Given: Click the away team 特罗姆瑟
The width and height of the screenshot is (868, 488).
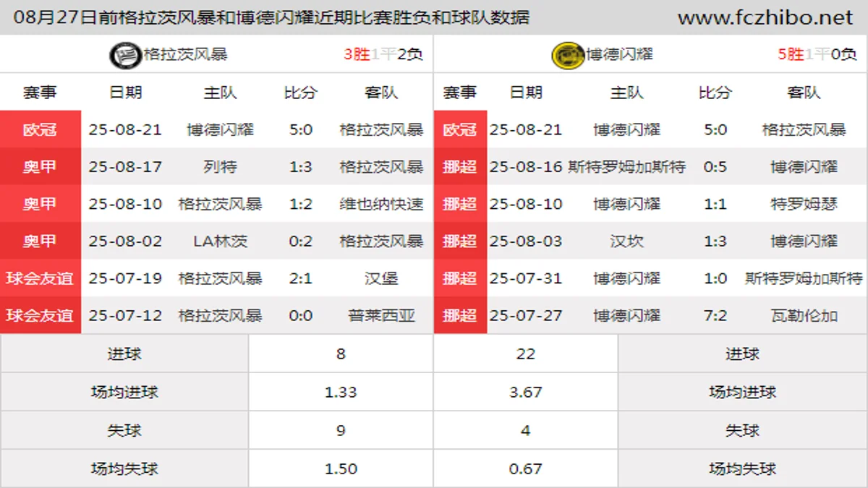Looking at the screenshot, I should (x=804, y=204).
